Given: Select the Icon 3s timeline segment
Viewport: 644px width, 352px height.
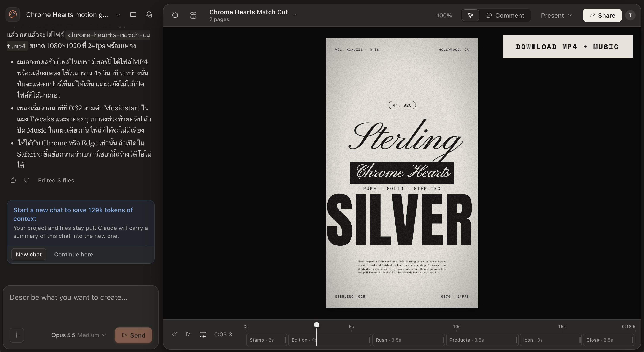Looking at the screenshot, I should pos(550,340).
